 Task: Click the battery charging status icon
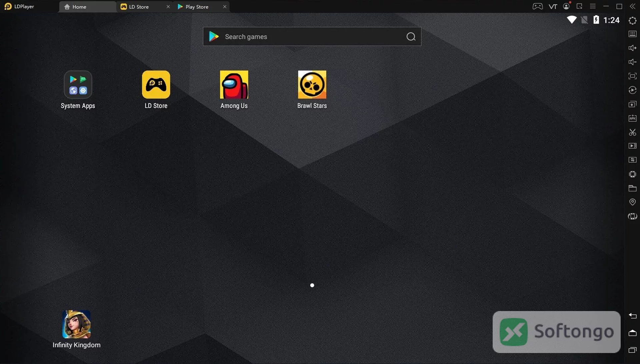pos(596,20)
